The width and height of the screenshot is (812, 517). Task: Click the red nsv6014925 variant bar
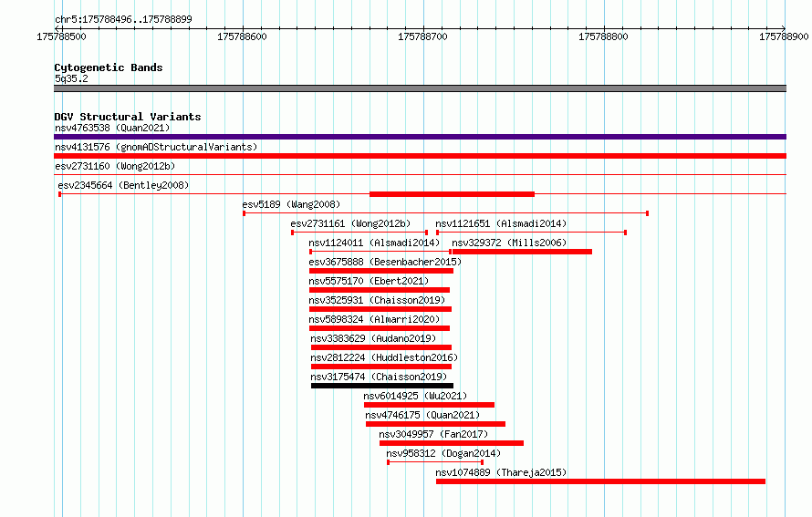coord(430,405)
